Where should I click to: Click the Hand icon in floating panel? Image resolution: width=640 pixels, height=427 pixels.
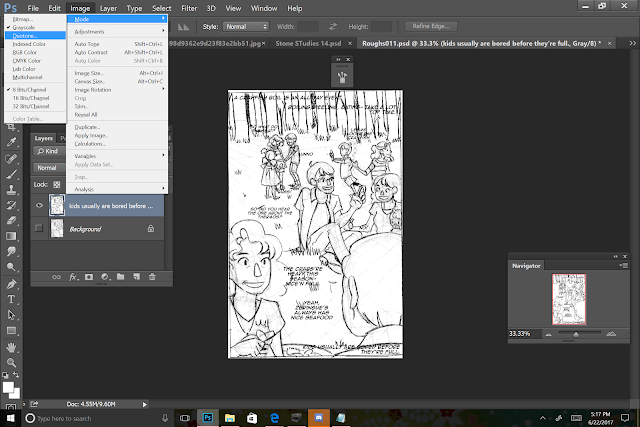tap(342, 77)
